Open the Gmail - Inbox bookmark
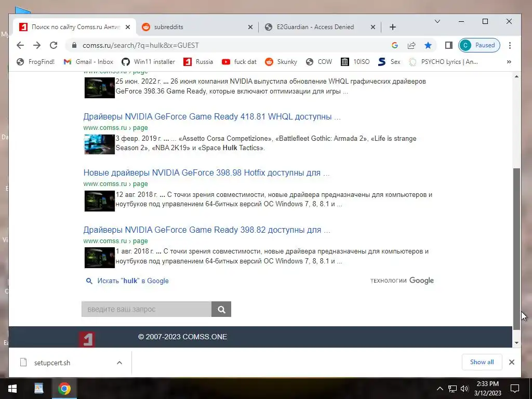This screenshot has height=399, width=532. [x=88, y=62]
